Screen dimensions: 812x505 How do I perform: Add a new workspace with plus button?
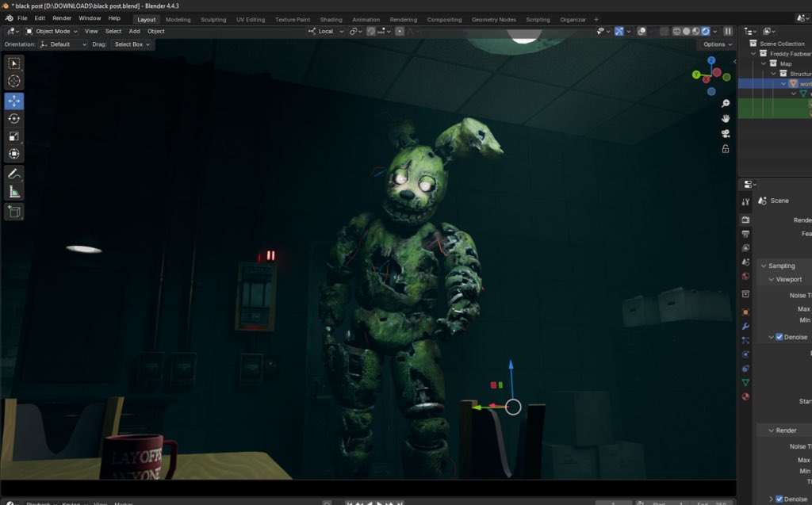tap(596, 20)
